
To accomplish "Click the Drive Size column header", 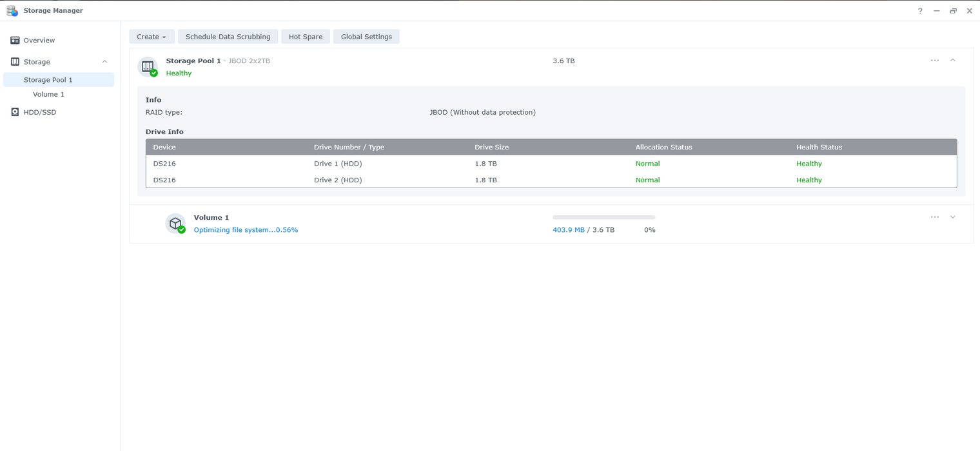I will tap(492, 147).
